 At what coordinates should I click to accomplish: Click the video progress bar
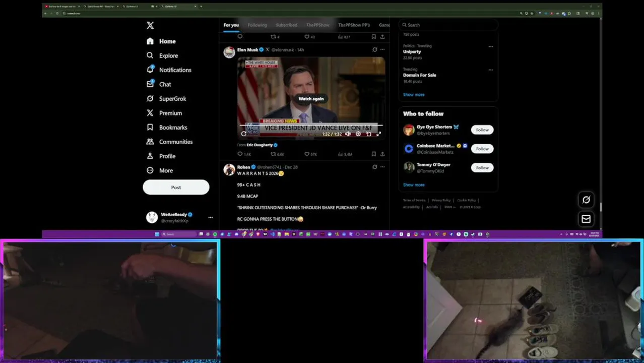(311, 125)
